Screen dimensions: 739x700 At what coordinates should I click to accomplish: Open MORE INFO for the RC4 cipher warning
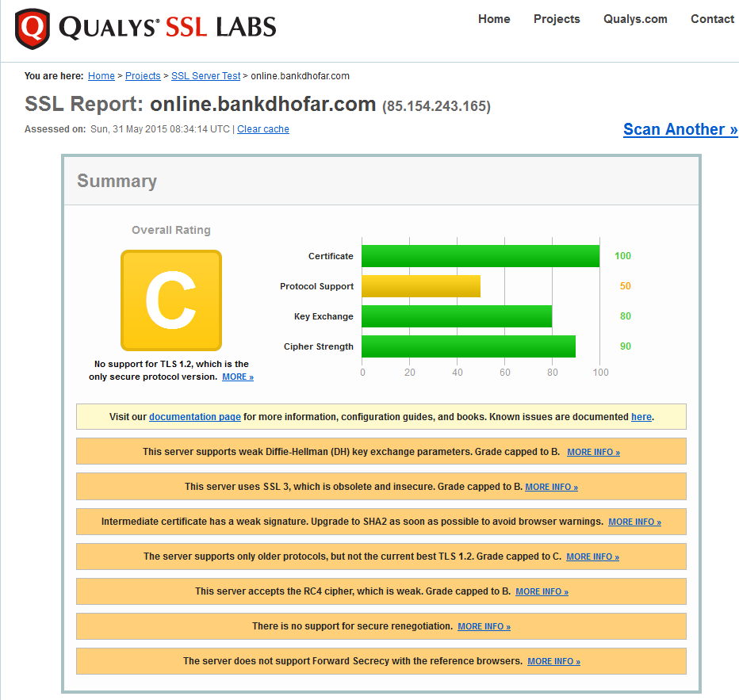(x=542, y=591)
